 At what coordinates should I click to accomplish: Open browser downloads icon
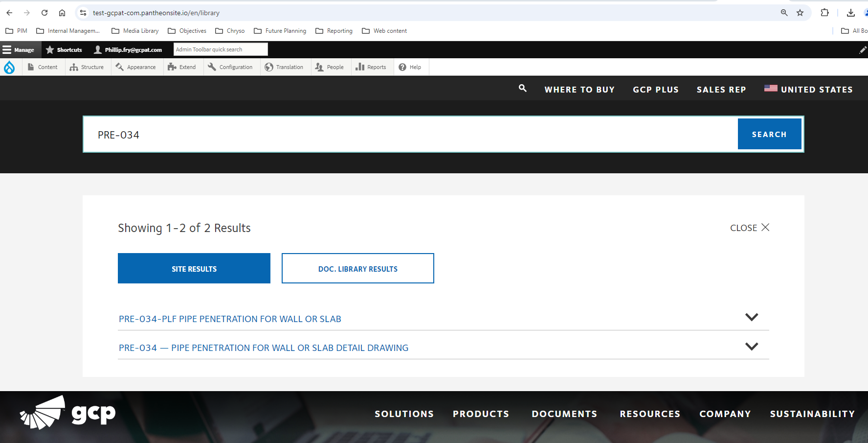click(x=851, y=13)
